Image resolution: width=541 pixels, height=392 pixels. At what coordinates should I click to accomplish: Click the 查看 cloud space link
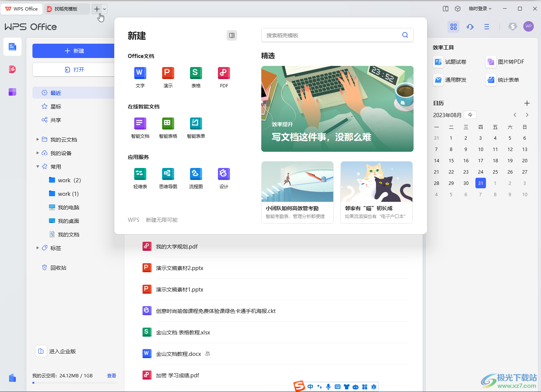tap(112, 375)
